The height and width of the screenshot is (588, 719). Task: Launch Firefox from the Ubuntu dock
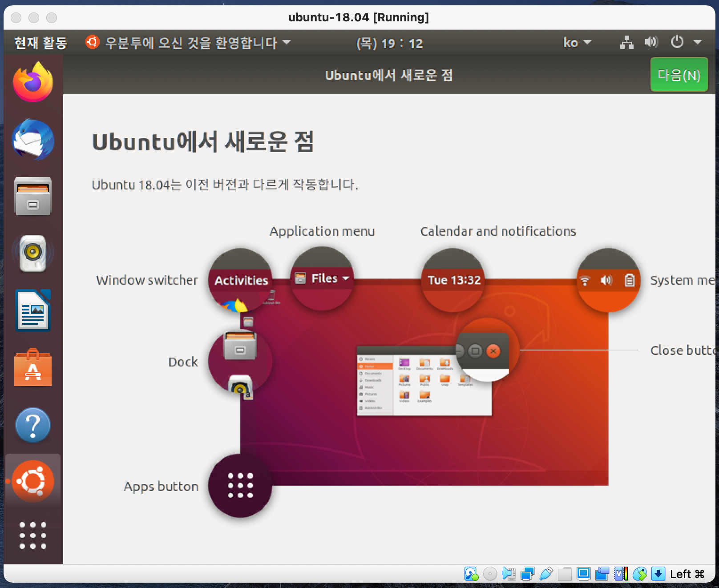(33, 82)
